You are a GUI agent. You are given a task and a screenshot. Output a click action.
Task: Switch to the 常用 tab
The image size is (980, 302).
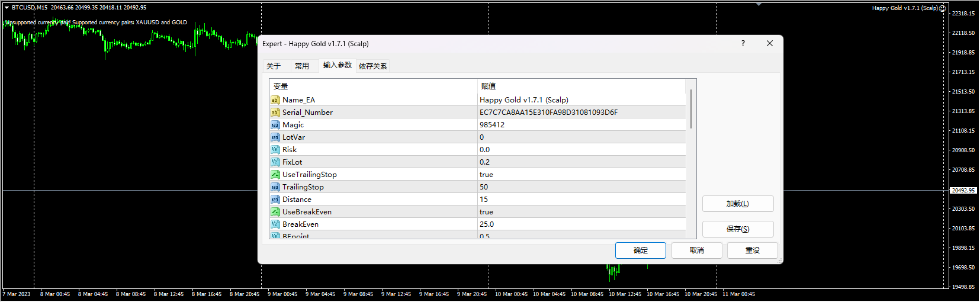(302, 66)
